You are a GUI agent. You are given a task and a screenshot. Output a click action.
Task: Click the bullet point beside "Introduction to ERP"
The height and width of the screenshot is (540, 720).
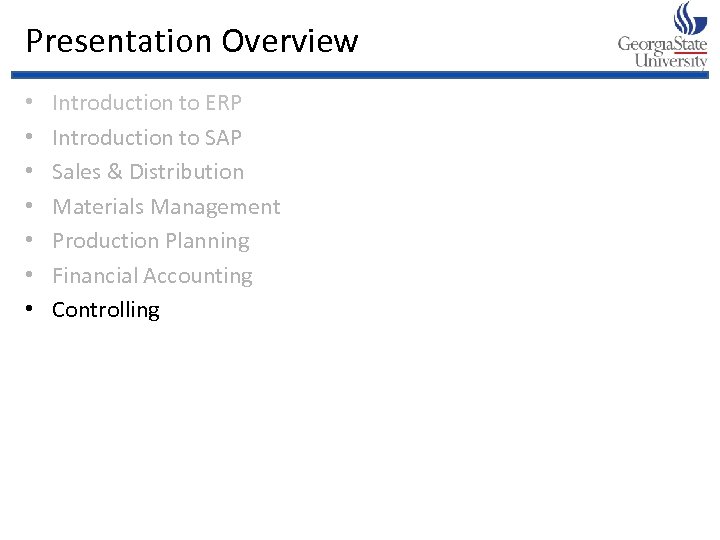[31, 103]
